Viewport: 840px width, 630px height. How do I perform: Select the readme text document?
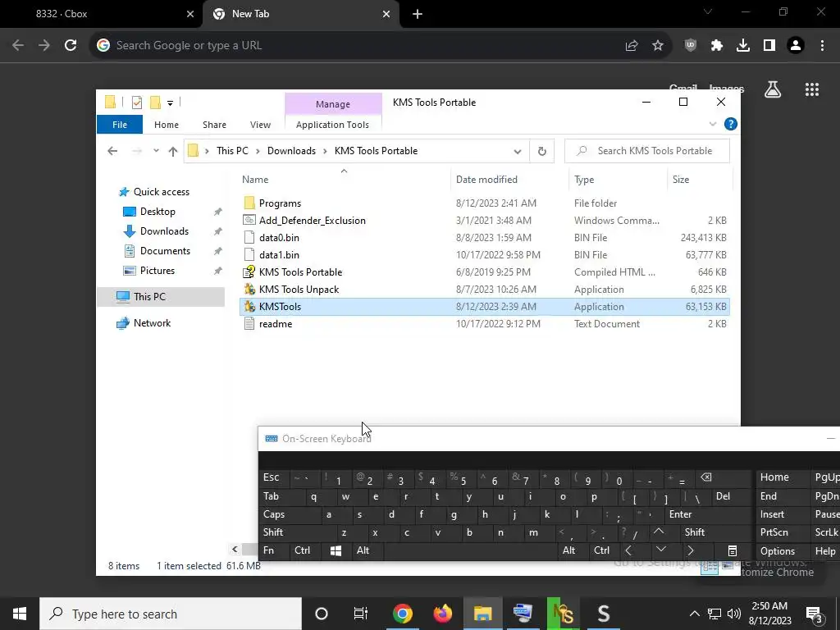pos(484,323)
